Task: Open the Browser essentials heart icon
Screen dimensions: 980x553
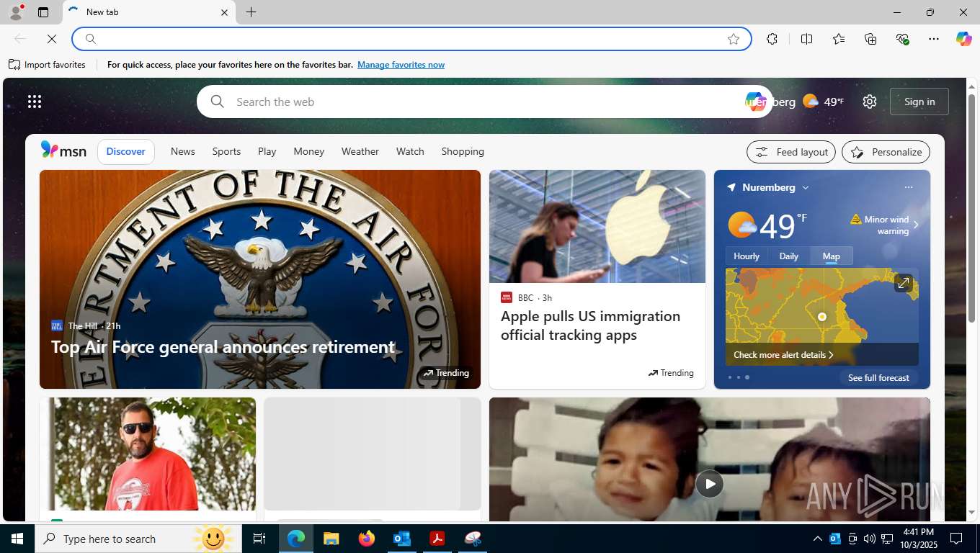Action: (902, 39)
